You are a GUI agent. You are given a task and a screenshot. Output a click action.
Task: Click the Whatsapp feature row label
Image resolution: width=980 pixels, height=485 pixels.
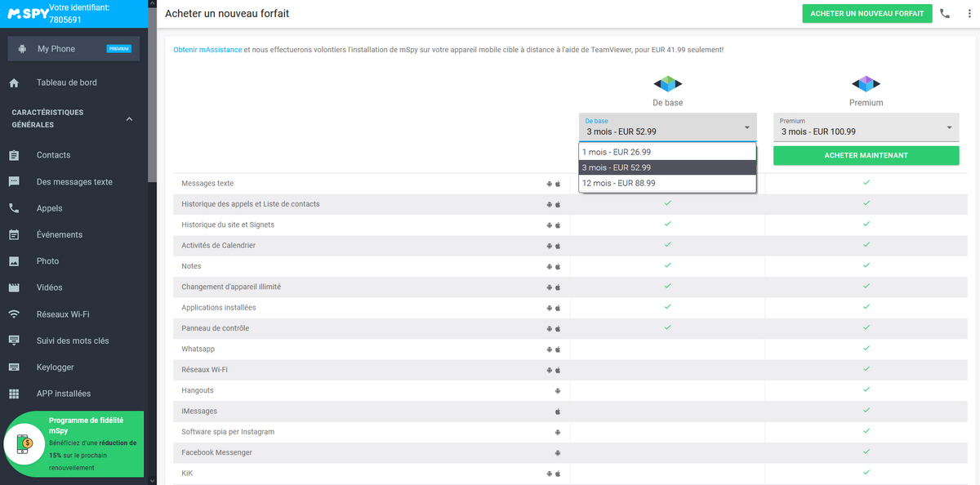[x=198, y=349]
